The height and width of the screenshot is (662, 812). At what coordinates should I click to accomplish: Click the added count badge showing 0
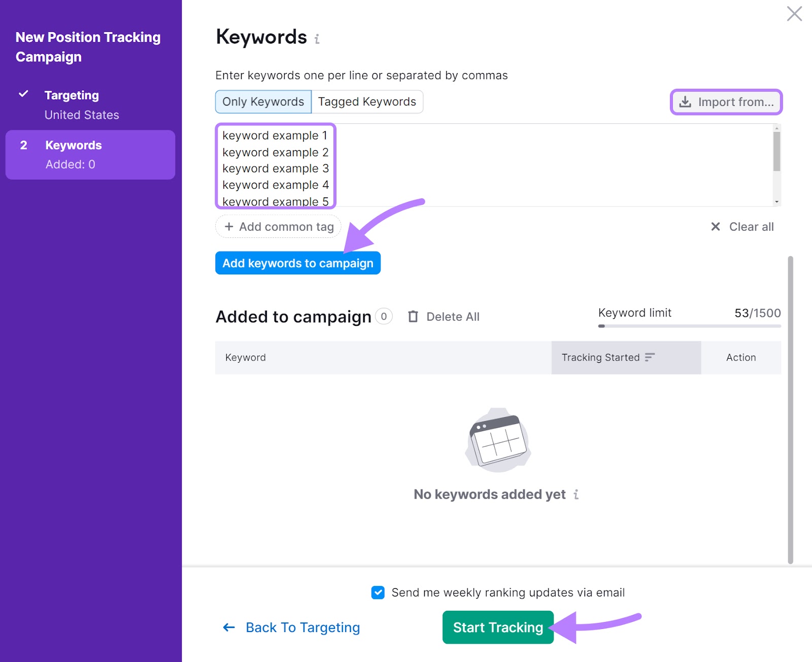(384, 317)
